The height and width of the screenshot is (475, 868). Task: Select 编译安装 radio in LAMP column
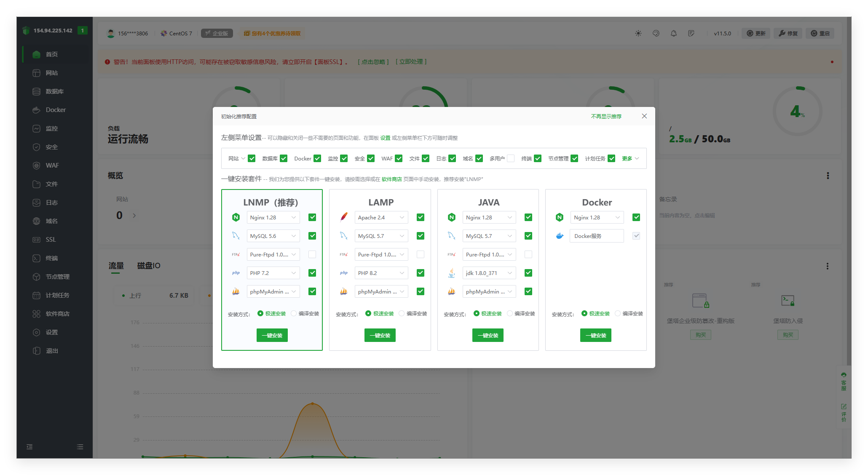402,313
